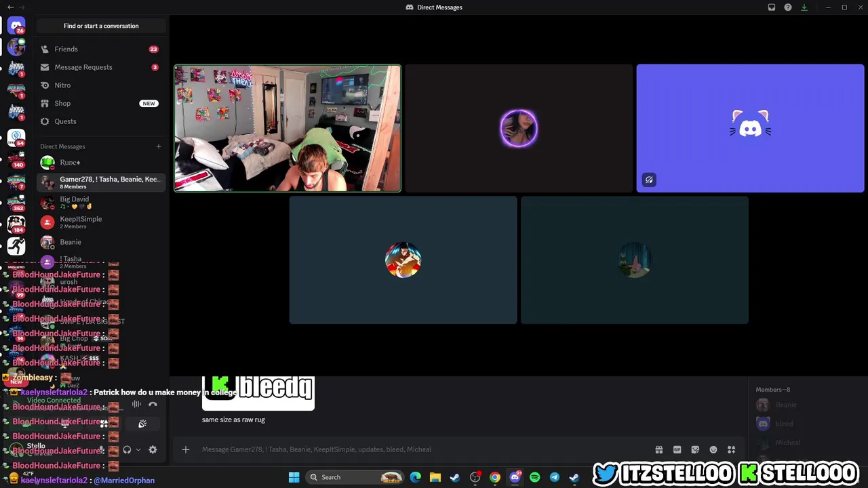868x488 pixels.
Task: Open server icon with 184 badge
Action: click(16, 224)
